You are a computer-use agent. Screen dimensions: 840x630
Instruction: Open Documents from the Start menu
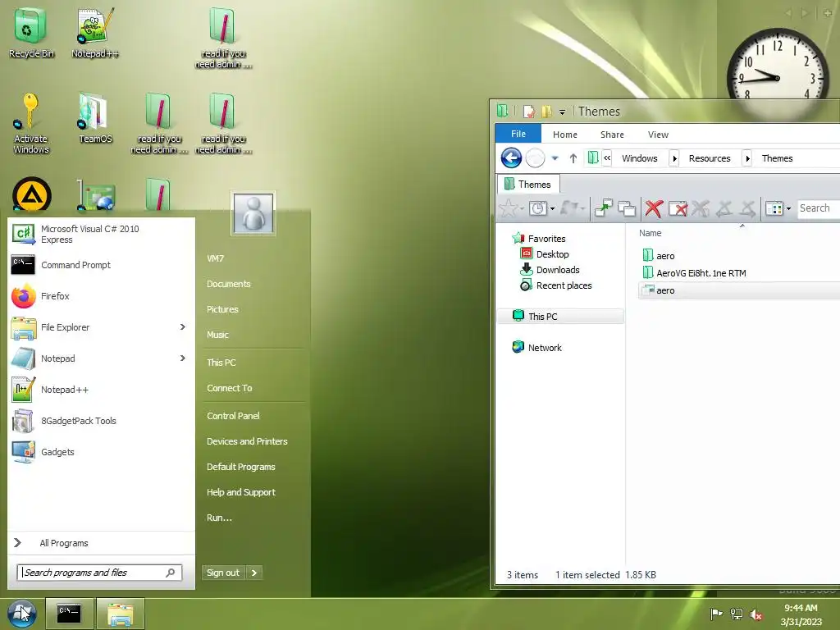[x=229, y=283]
